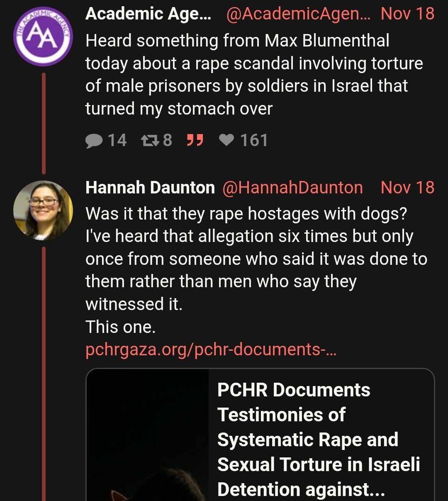Tap the 161 likes count
Image resolution: width=448 pixels, height=501 pixels.
254,140
